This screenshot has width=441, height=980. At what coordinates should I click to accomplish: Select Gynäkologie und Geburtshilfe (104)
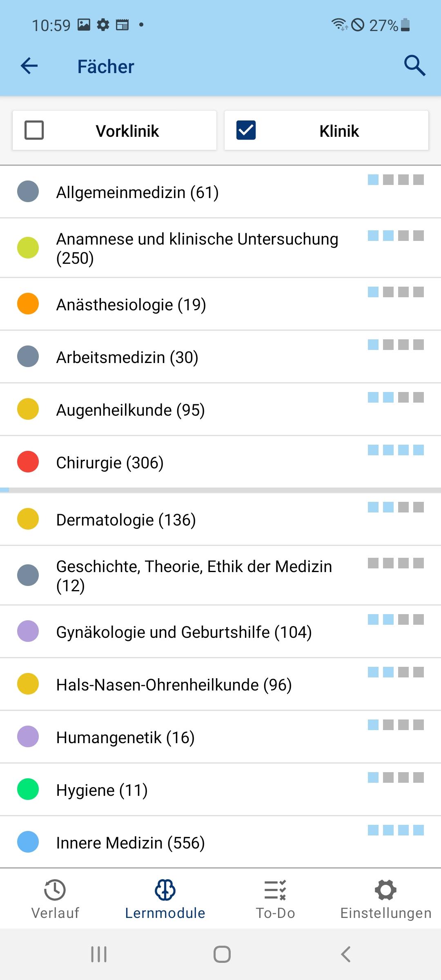[184, 632]
